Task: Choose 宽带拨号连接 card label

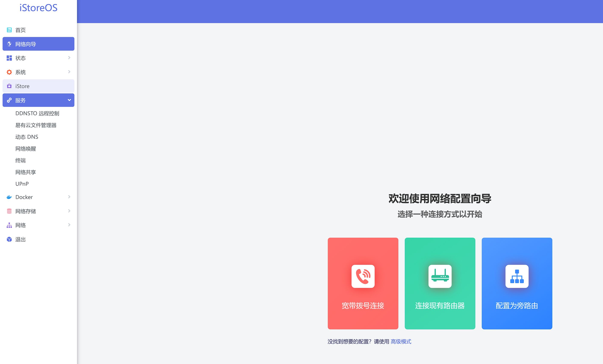Action: pyautogui.click(x=363, y=306)
